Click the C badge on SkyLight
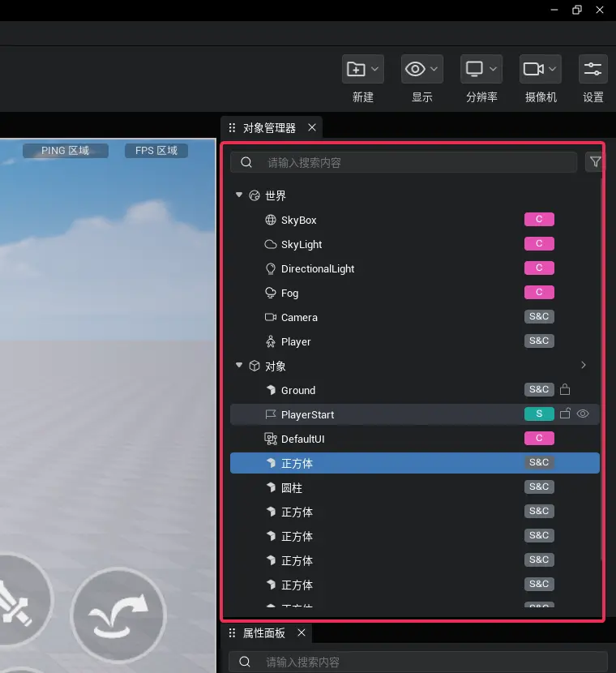The width and height of the screenshot is (616, 673). click(x=539, y=243)
